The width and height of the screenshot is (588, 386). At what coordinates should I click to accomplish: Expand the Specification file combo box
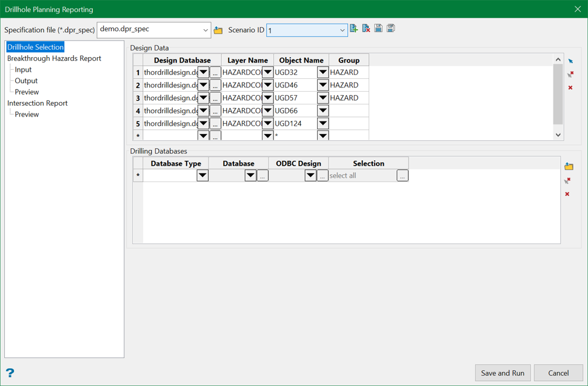pos(205,30)
